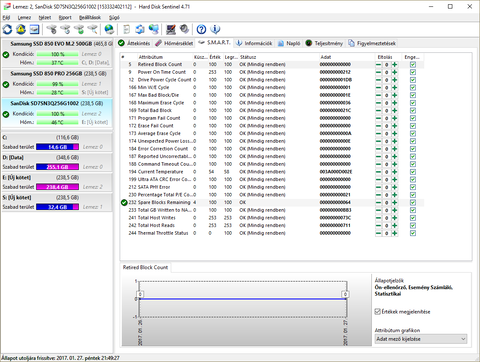The width and height of the screenshot is (480, 362).
Task: Switch to the Áttekintés tab
Action: pyautogui.click(x=135, y=43)
